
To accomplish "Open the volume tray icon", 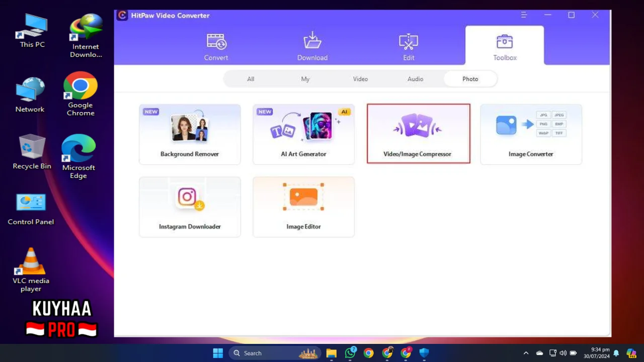I will click(563, 353).
